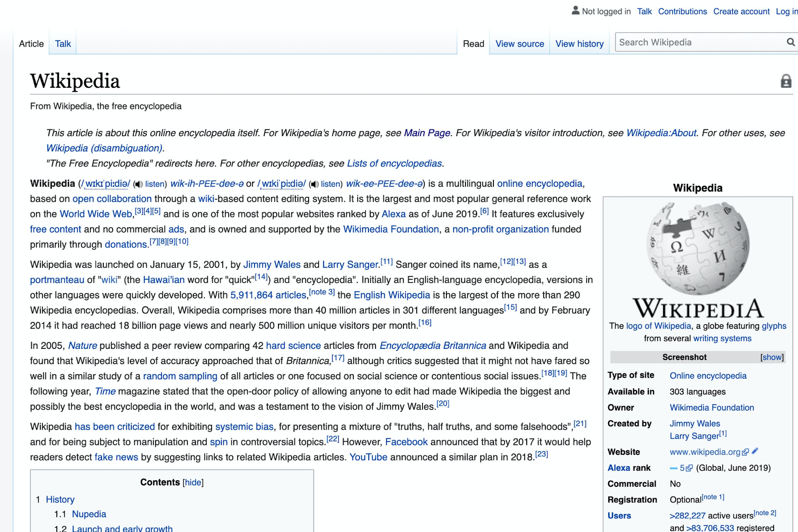Image resolution: width=798 pixels, height=532 pixels.
Task: Click the user avatar icon near Not logged in
Action: click(575, 11)
